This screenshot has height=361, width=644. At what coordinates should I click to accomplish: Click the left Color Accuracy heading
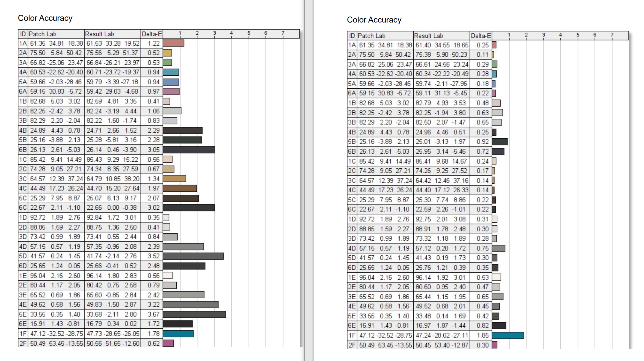(45, 18)
